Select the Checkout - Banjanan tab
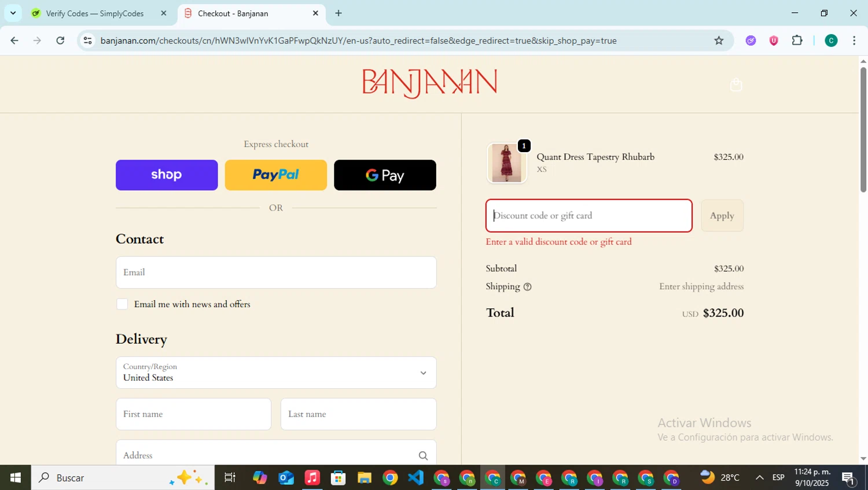868x490 pixels. tap(233, 13)
